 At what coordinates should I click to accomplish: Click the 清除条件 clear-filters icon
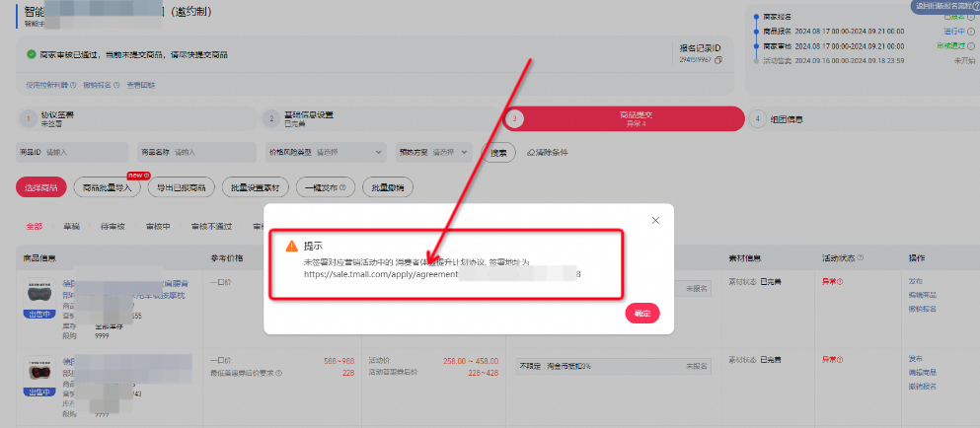click(x=531, y=153)
